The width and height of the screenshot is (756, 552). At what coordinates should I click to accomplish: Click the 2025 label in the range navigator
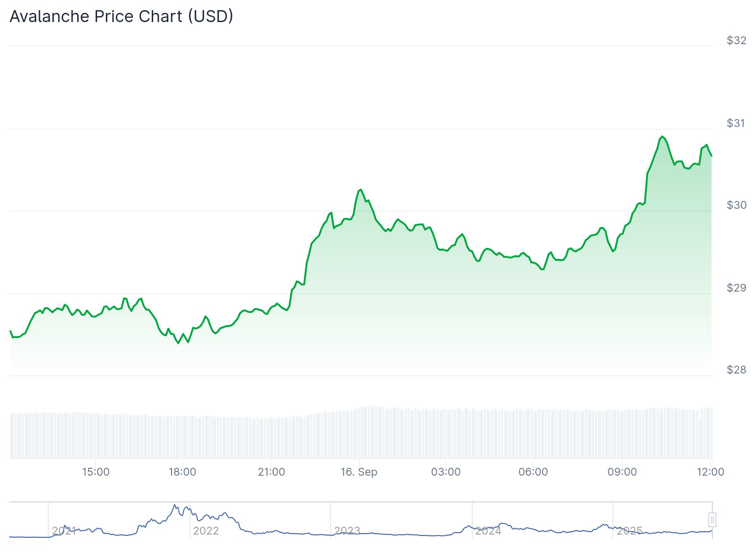tap(629, 531)
